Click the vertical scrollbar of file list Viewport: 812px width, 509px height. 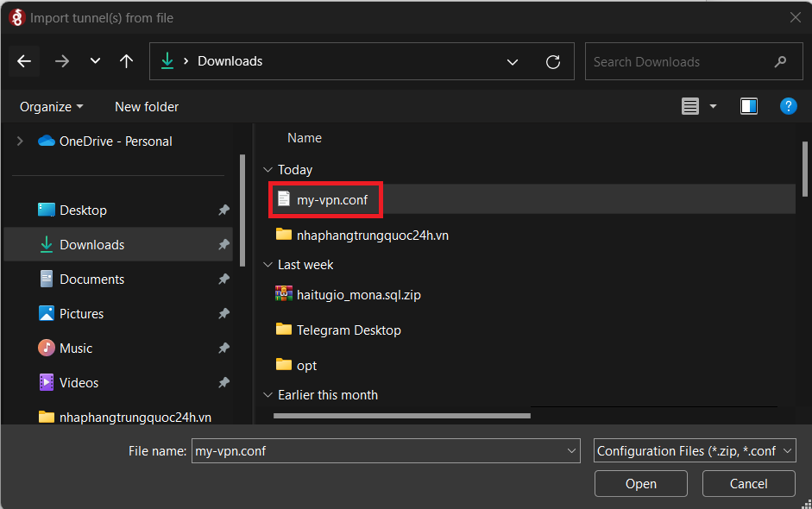(805, 169)
